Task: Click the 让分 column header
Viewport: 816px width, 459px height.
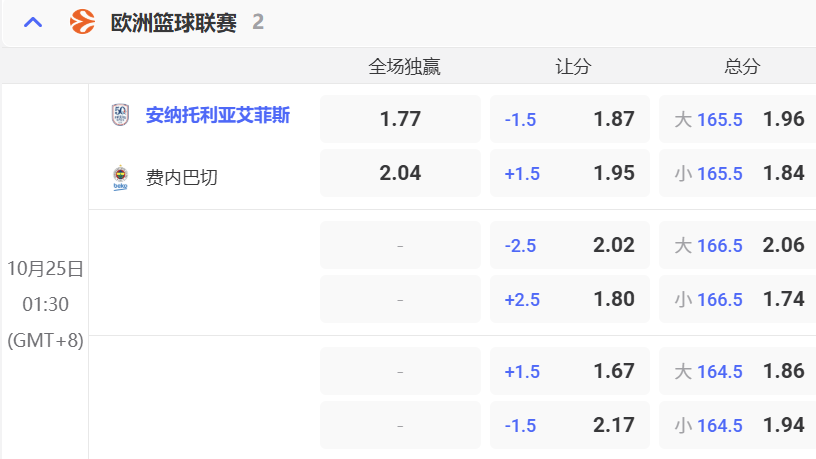Action: point(573,66)
